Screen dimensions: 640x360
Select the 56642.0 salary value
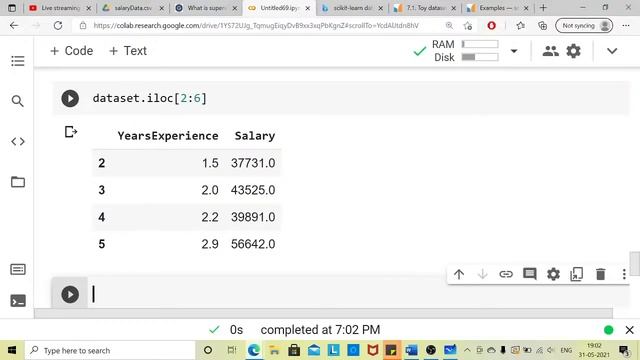253,244
